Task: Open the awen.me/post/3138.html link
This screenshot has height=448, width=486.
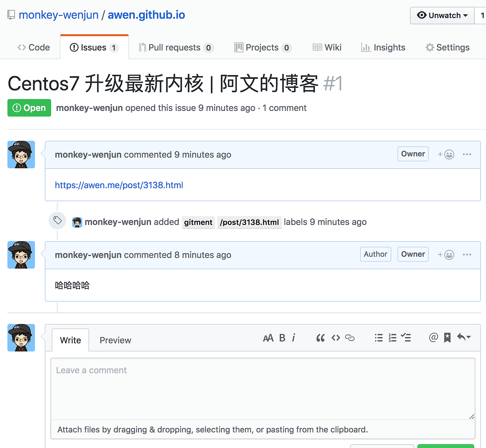Action: pos(119,185)
